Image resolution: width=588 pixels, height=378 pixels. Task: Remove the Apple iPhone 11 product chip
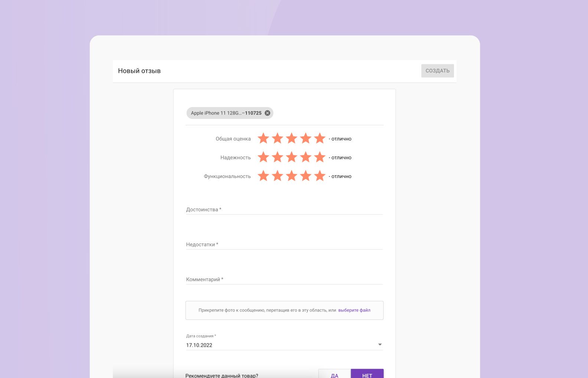[x=267, y=113]
